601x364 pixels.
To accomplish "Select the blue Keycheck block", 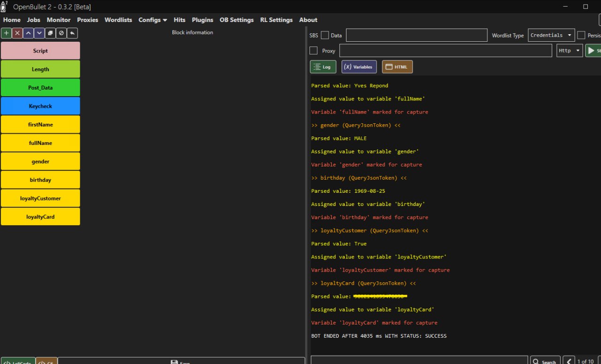I will point(40,106).
